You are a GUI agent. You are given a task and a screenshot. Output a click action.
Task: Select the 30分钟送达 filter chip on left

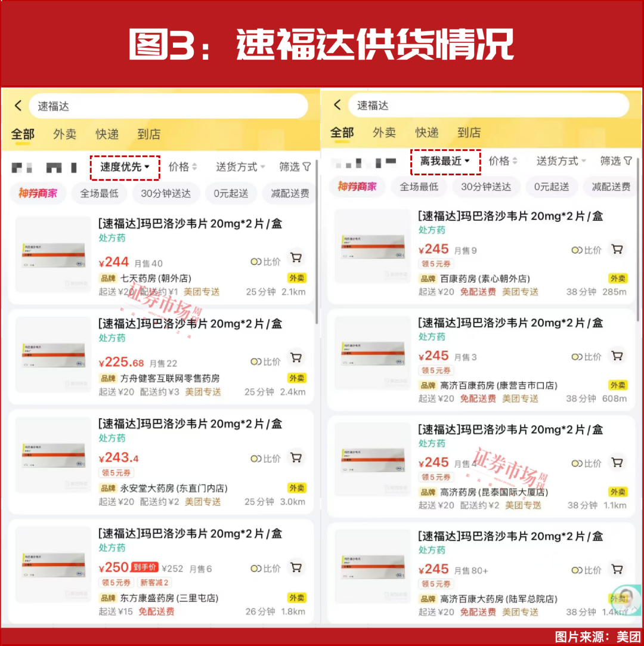[x=166, y=193]
